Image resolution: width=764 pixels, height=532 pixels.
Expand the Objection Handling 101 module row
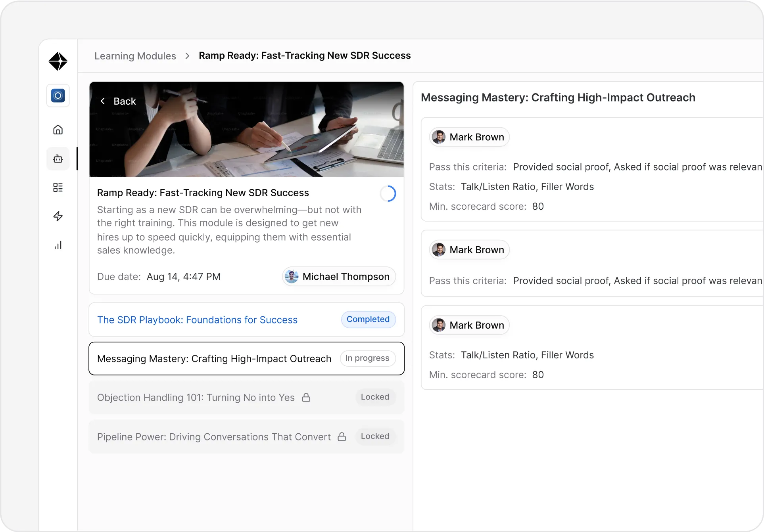196,397
